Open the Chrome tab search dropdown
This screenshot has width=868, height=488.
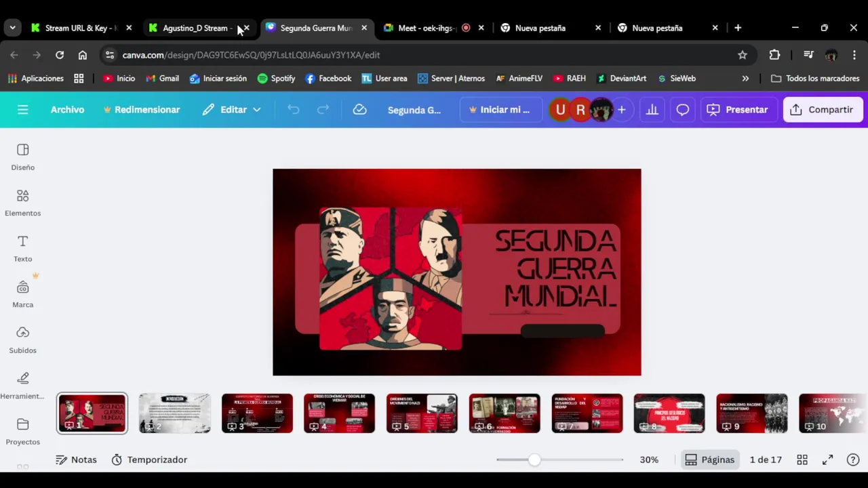[x=12, y=28]
